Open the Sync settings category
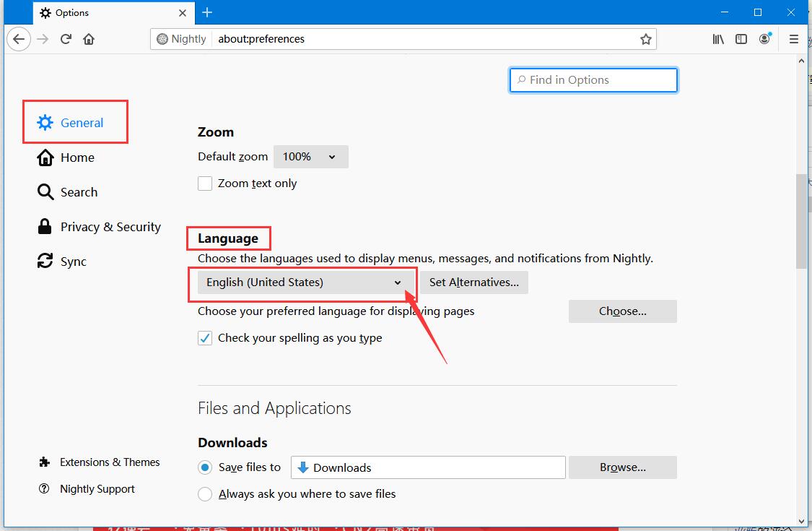Screen dimensions: 812x531 tap(61, 262)
